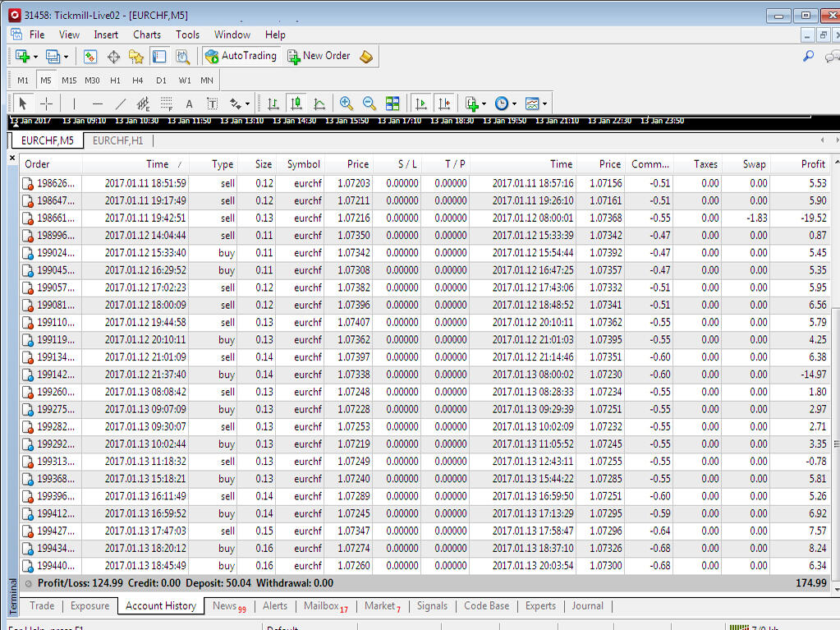
Task: Select the Equidistant Channel tool
Action: click(x=143, y=103)
